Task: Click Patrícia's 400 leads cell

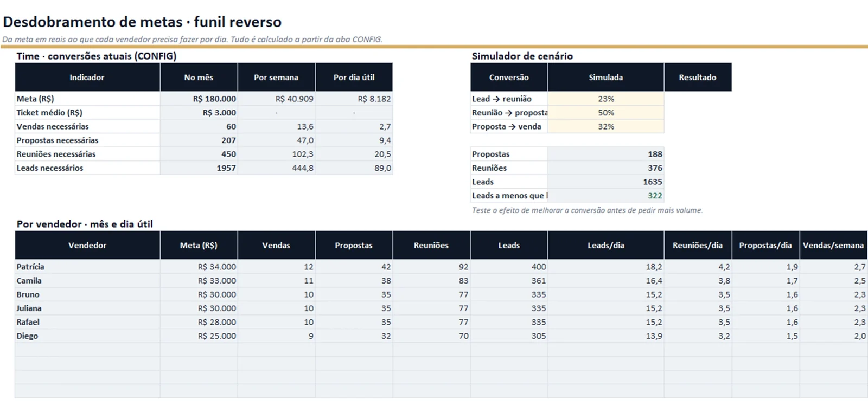Action: click(509, 267)
